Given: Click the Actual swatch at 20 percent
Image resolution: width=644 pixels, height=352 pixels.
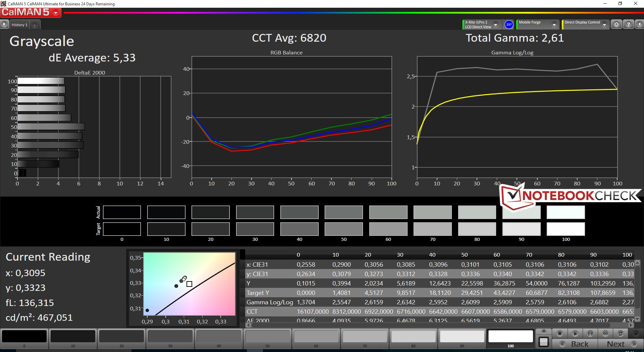Looking at the screenshot, I should 211,212.
